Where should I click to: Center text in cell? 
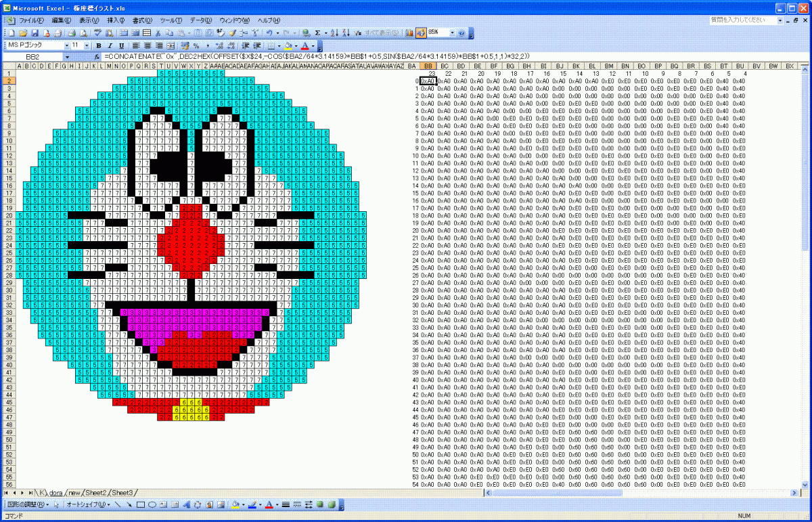[148, 45]
